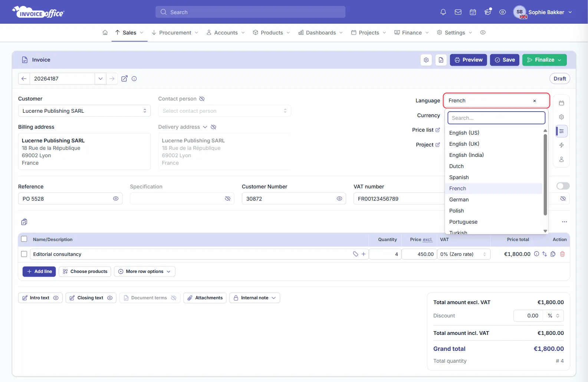Go to the home dashboard icon
The image size is (588, 382).
105,33
